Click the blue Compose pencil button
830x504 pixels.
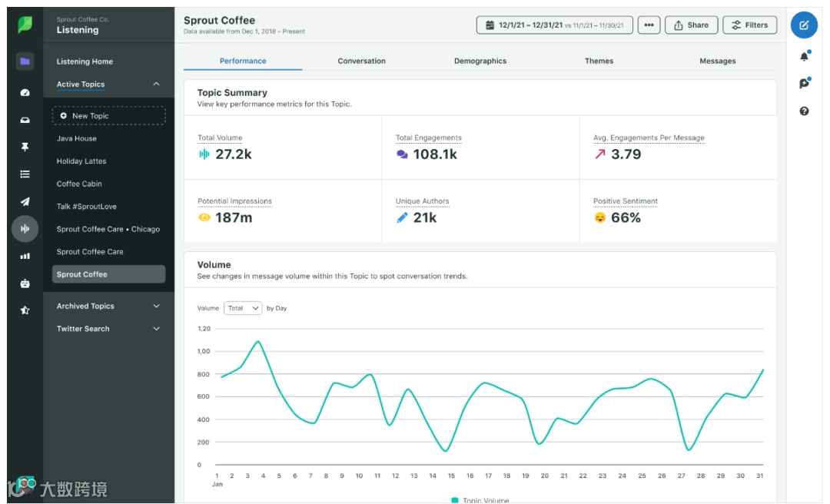click(804, 25)
